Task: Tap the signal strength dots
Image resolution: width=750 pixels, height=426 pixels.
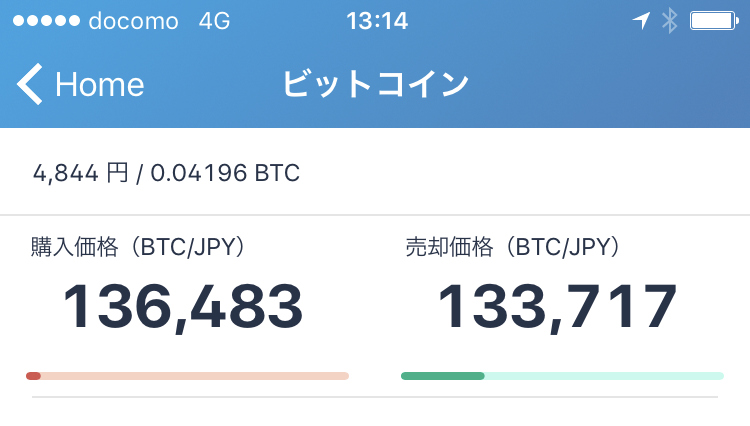Action: point(46,21)
